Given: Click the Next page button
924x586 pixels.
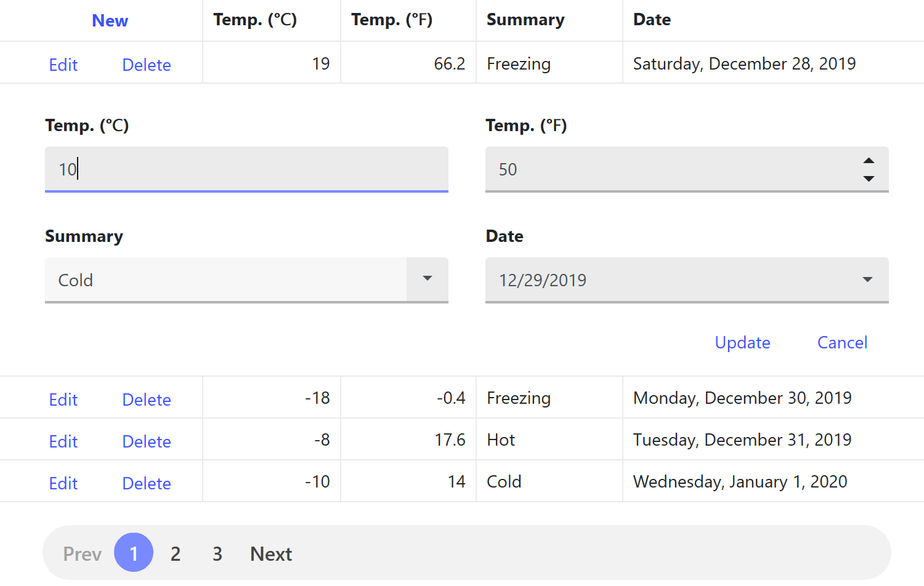Looking at the screenshot, I should pos(271,554).
